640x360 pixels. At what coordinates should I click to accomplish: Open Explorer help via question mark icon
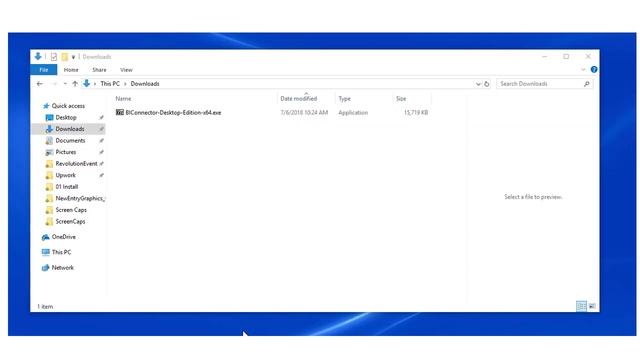(x=594, y=70)
